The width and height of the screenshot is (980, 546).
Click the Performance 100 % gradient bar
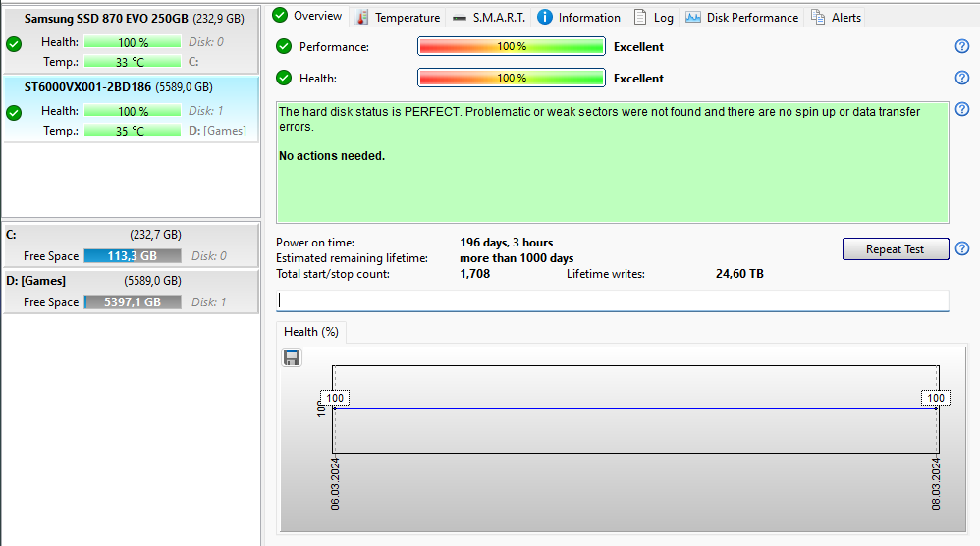(x=512, y=46)
